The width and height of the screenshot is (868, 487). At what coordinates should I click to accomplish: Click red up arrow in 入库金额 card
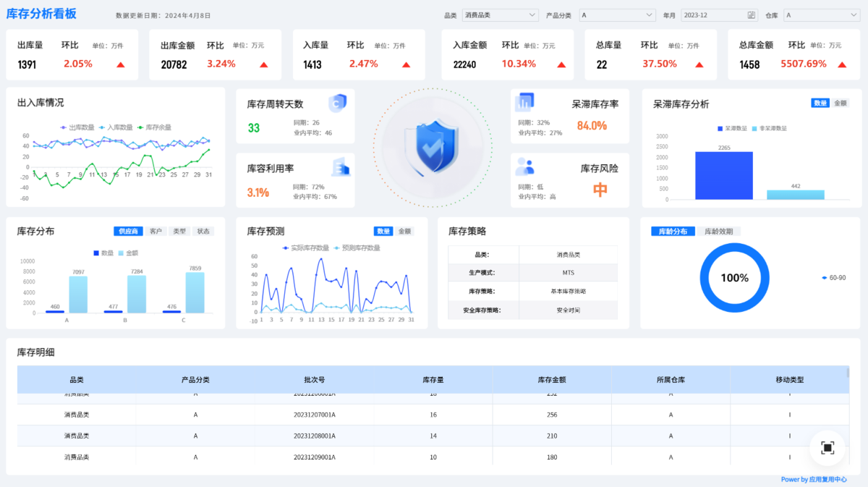pos(561,64)
